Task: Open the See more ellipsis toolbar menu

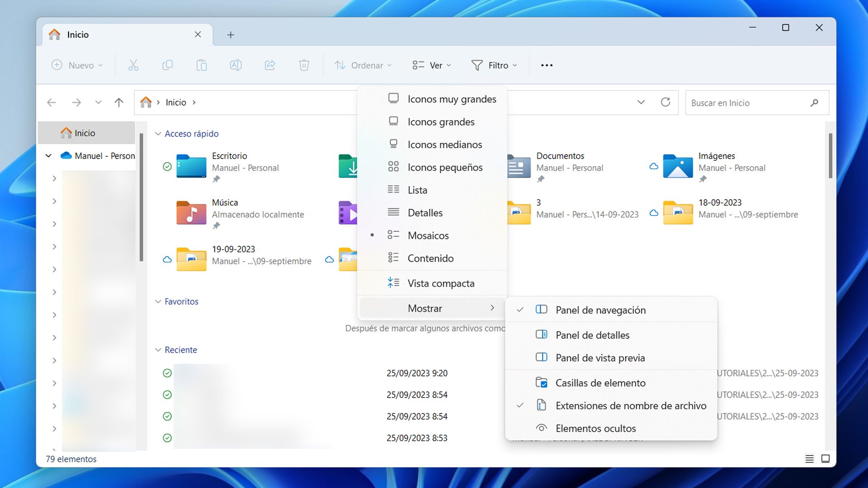Action: pos(547,65)
